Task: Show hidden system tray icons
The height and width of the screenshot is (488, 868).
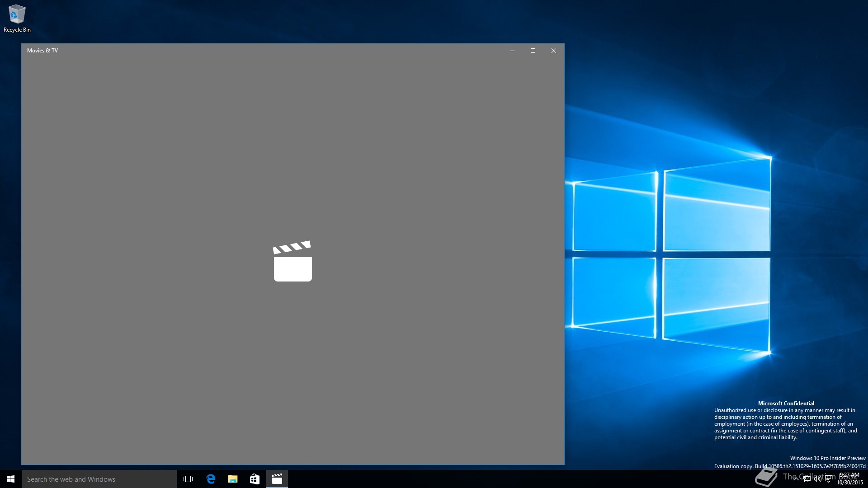Action: tap(796, 479)
